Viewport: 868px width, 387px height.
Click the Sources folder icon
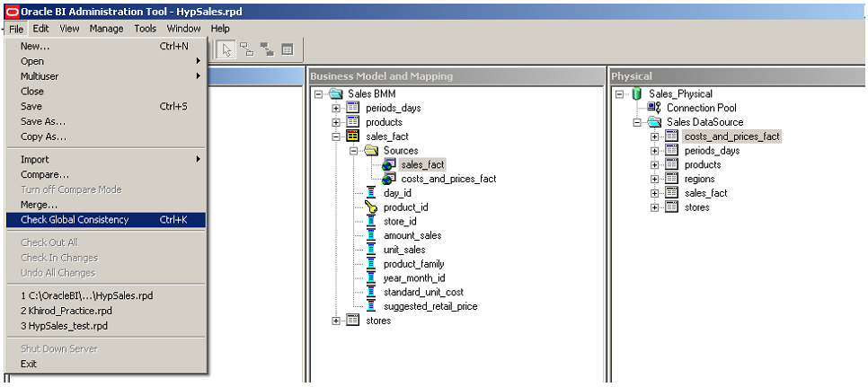click(371, 150)
